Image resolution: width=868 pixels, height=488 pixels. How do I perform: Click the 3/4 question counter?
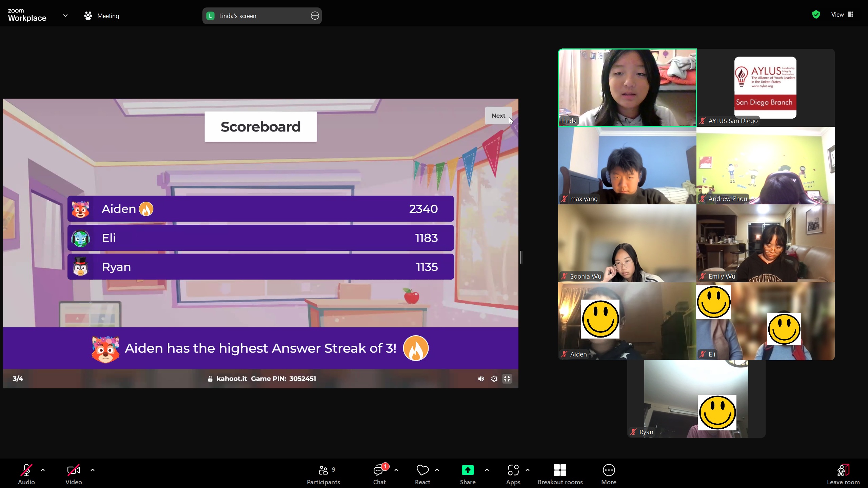tap(18, 379)
